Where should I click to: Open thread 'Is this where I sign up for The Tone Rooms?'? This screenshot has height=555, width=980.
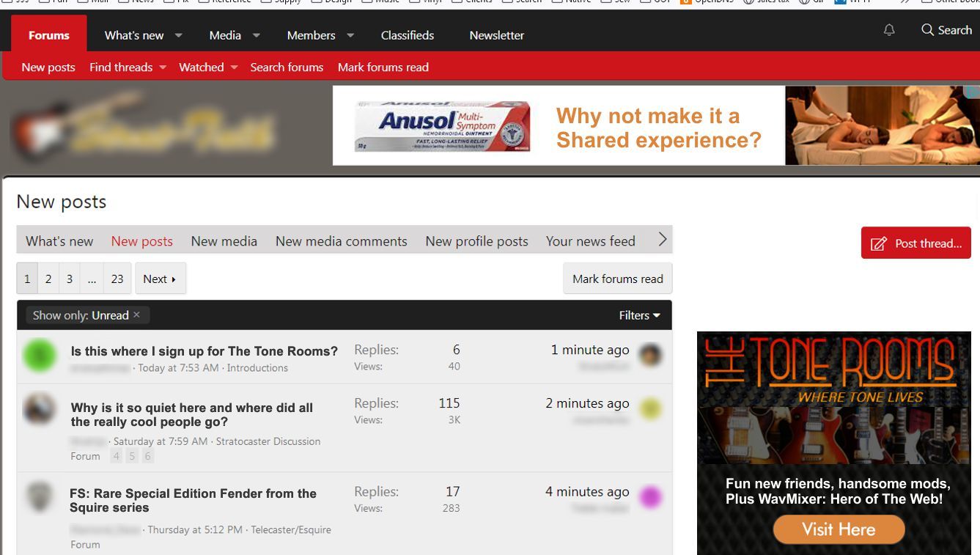click(x=204, y=351)
